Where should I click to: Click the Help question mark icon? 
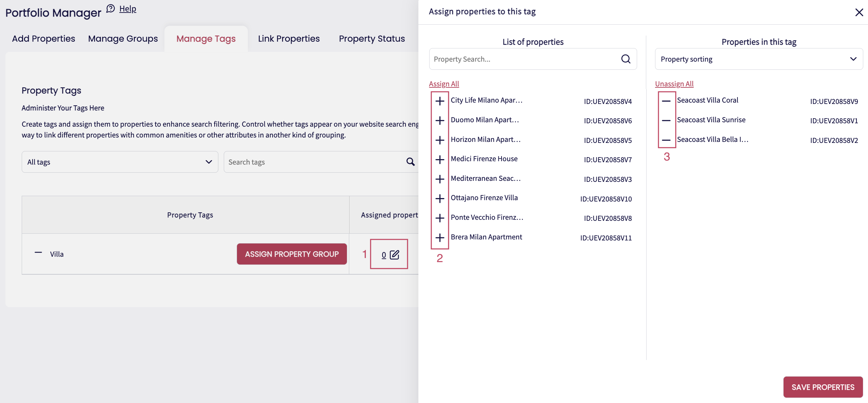(x=111, y=8)
